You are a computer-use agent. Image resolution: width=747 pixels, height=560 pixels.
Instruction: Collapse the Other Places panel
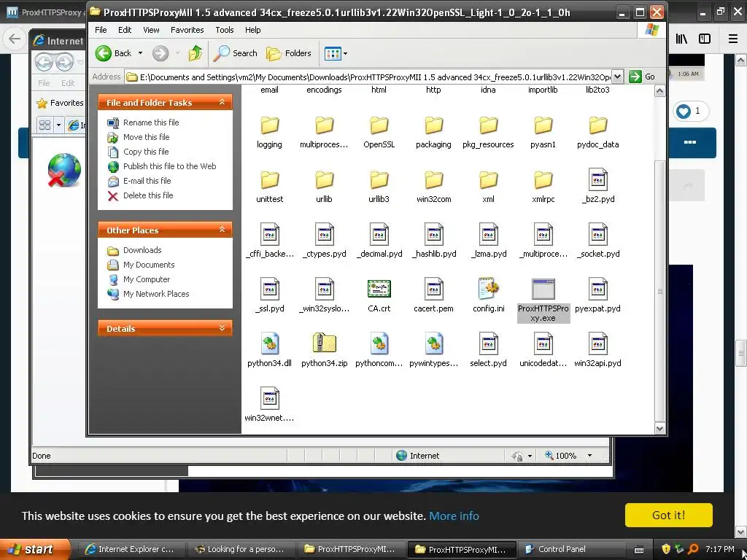[222, 230]
